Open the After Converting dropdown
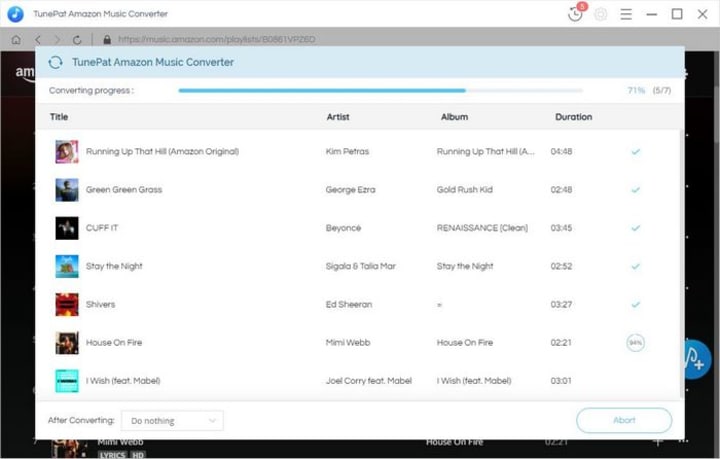This screenshot has height=459, width=720. coord(172,420)
